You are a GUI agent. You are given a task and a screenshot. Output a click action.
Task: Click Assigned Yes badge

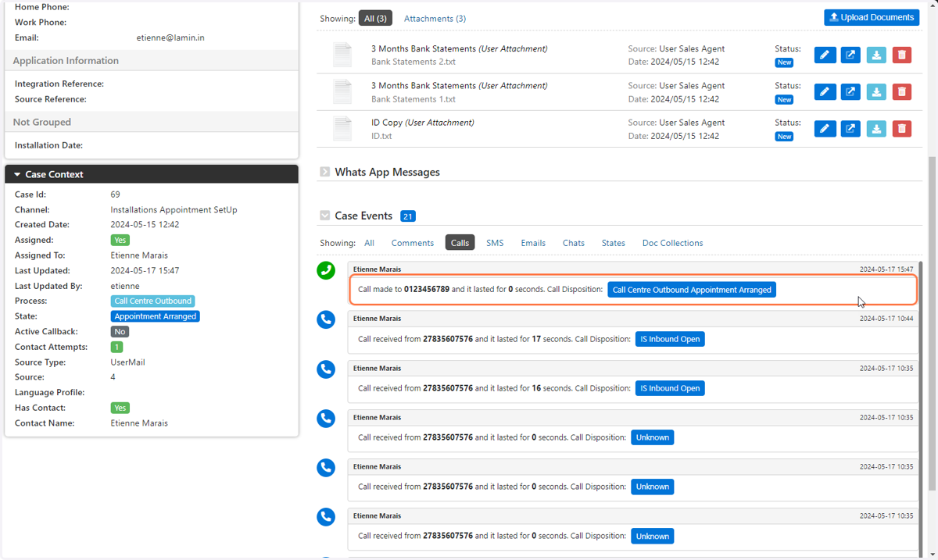tap(120, 241)
